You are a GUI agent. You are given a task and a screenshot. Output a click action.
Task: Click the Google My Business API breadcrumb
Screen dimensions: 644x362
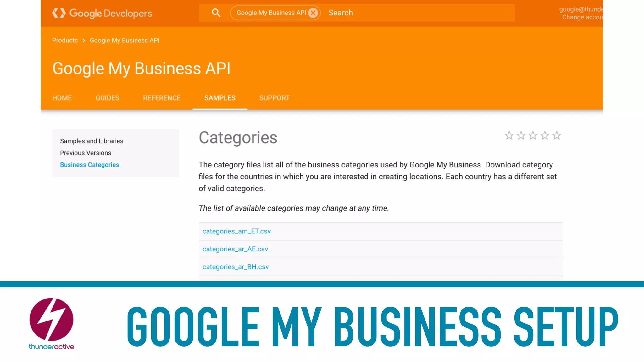tap(125, 41)
